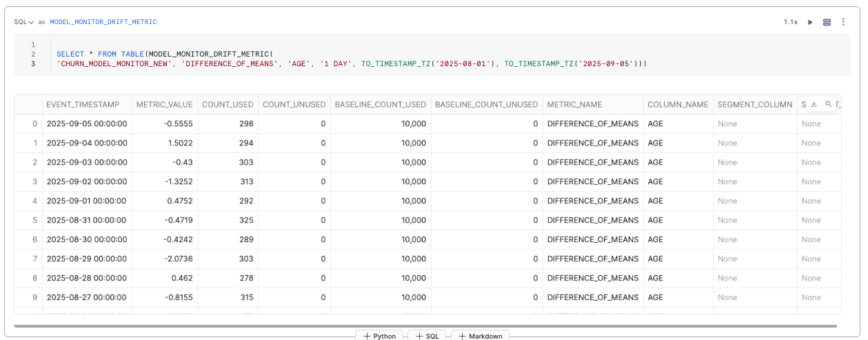This screenshot has width=868, height=340.
Task: Download the result table
Action: 814,104
